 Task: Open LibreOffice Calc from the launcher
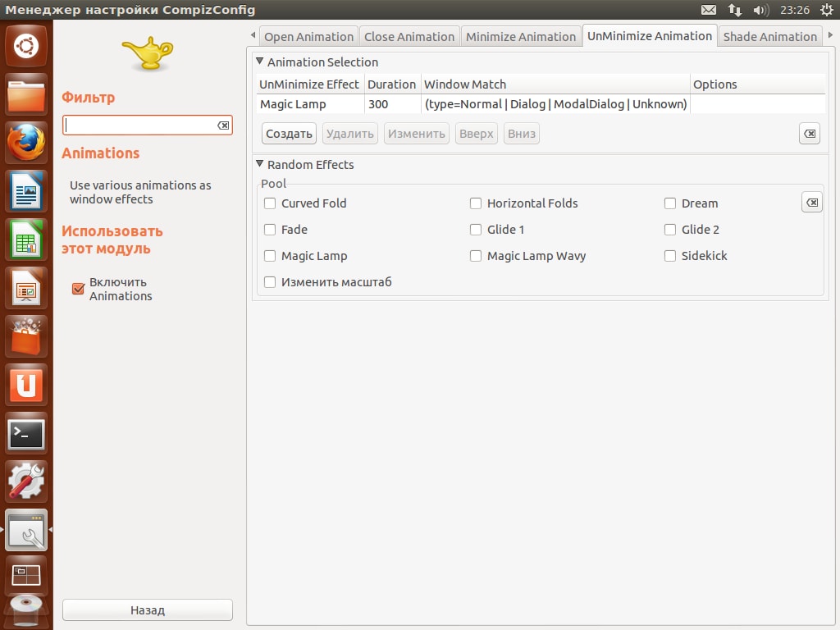pos(25,240)
